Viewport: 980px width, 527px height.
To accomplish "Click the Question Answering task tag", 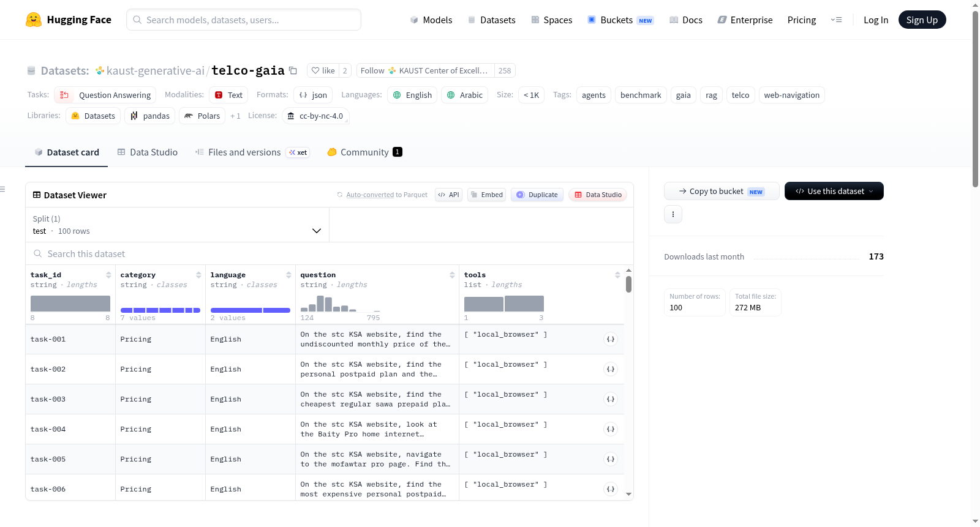I will coord(105,95).
